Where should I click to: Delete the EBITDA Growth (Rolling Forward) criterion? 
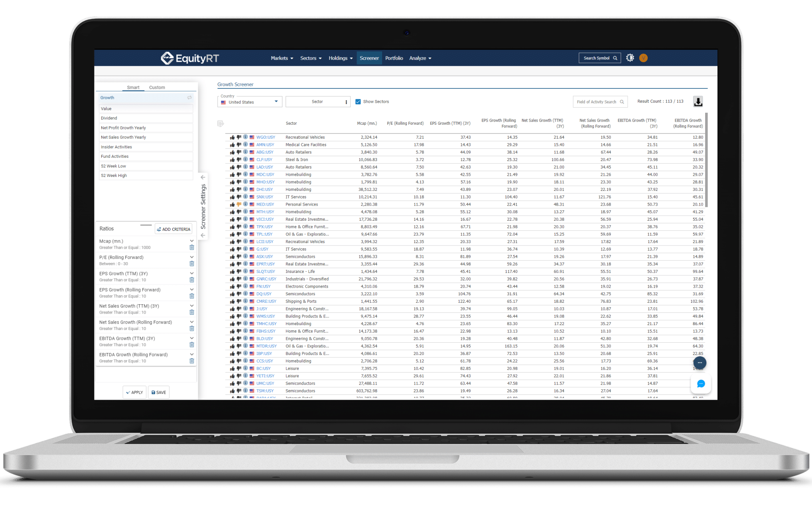[x=192, y=361]
